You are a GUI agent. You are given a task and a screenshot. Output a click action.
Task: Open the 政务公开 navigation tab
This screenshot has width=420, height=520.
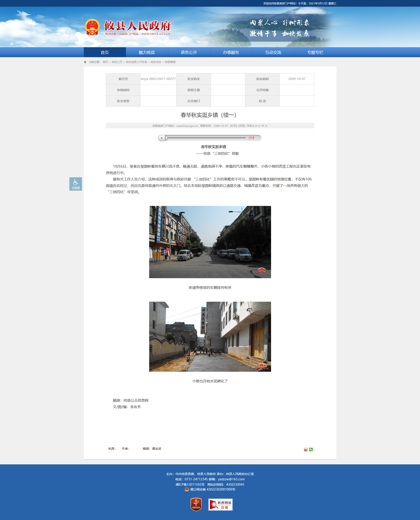tap(189, 53)
